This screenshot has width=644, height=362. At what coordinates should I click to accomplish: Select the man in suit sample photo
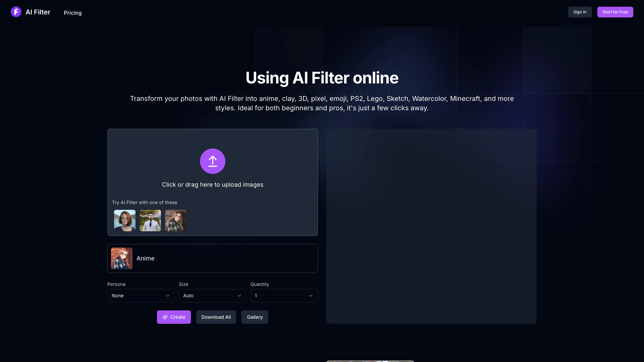[150, 221]
